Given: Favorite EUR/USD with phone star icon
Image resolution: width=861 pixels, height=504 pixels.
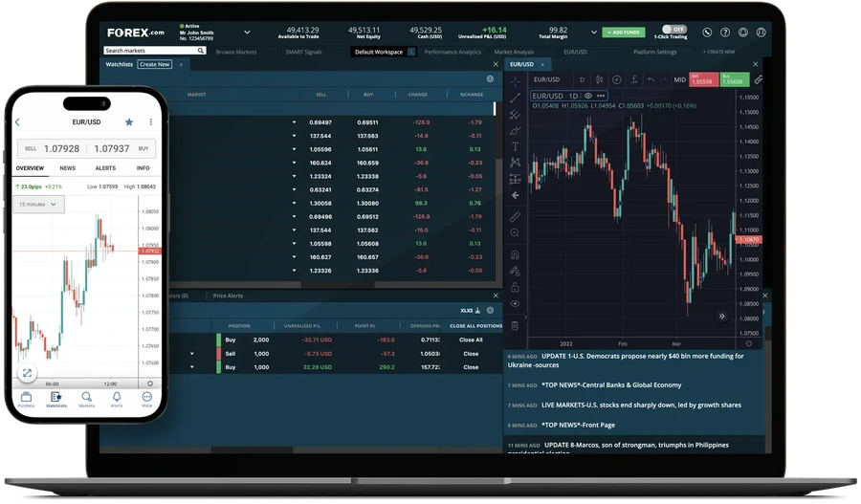Looking at the screenshot, I should tap(129, 121).
